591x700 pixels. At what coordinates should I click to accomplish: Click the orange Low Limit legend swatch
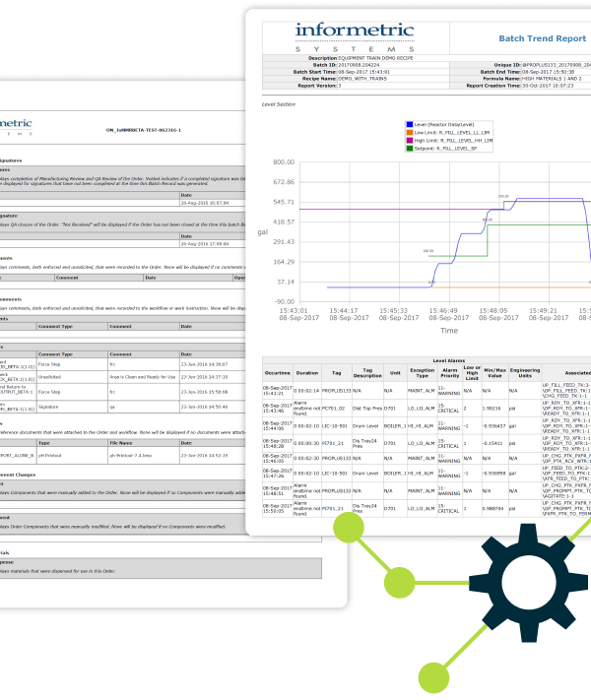[x=409, y=133]
